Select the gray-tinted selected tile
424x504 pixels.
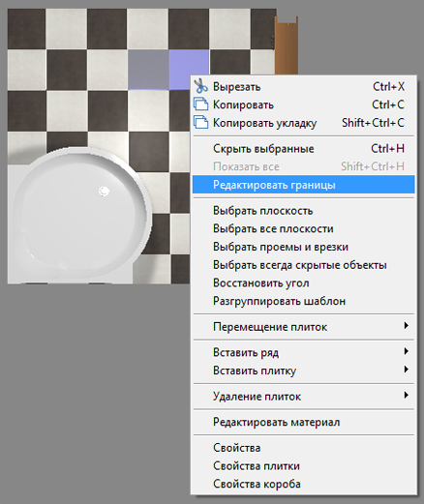tap(148, 70)
